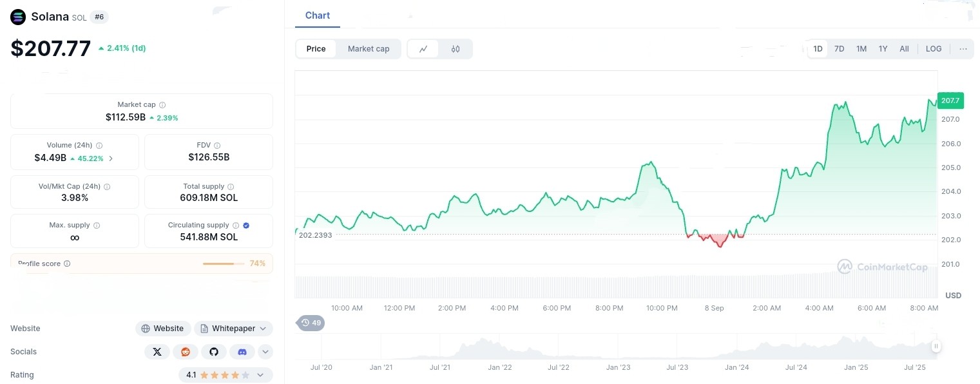Open Solana's X social profile
Image resolution: width=980 pixels, height=384 pixels.
pyautogui.click(x=157, y=352)
